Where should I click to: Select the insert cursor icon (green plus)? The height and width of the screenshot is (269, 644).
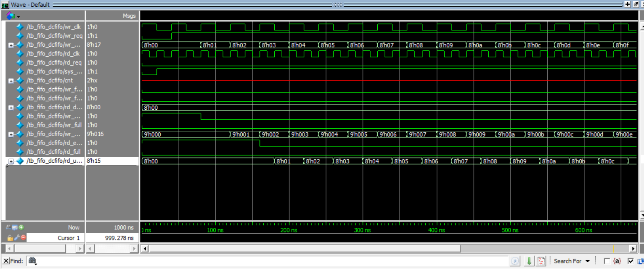tap(21, 227)
